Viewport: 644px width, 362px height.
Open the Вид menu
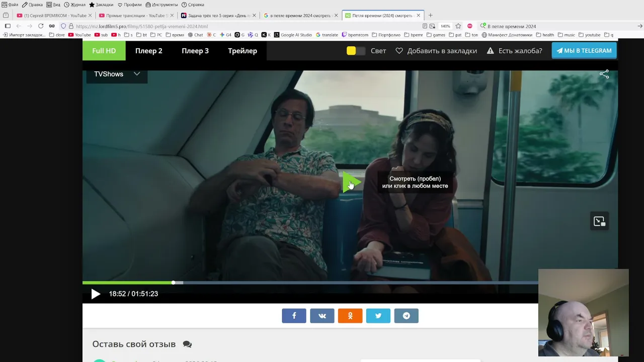pos(53,5)
